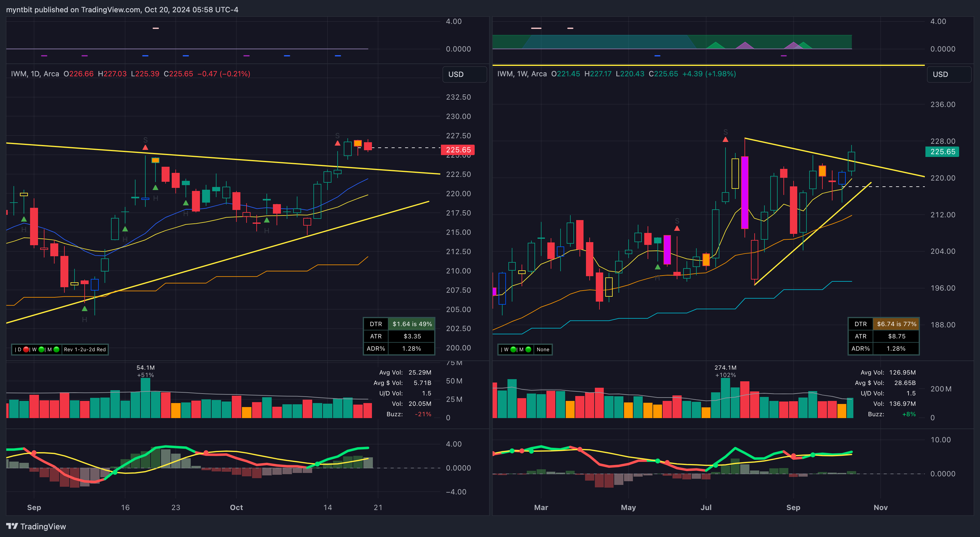Click the Avg $ Vol 5.71B value
The width and height of the screenshot is (980, 537).
click(422, 383)
